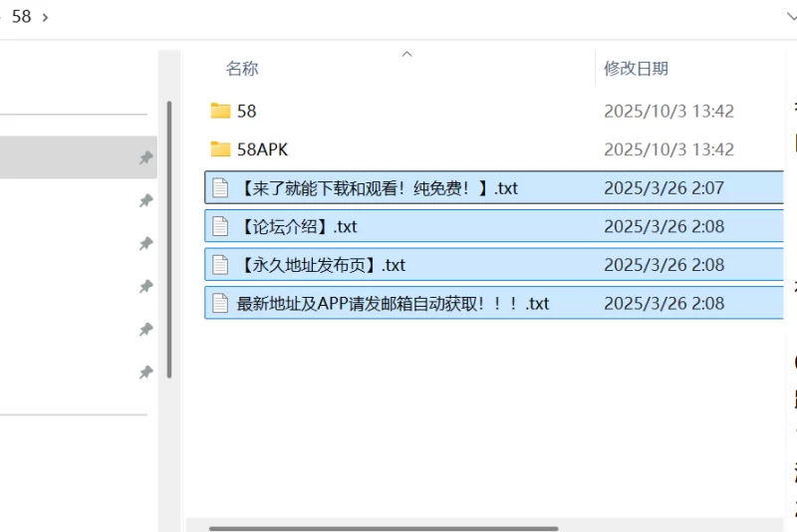Select the folder named 58 in list
This screenshot has width=797, height=532.
pyautogui.click(x=246, y=111)
